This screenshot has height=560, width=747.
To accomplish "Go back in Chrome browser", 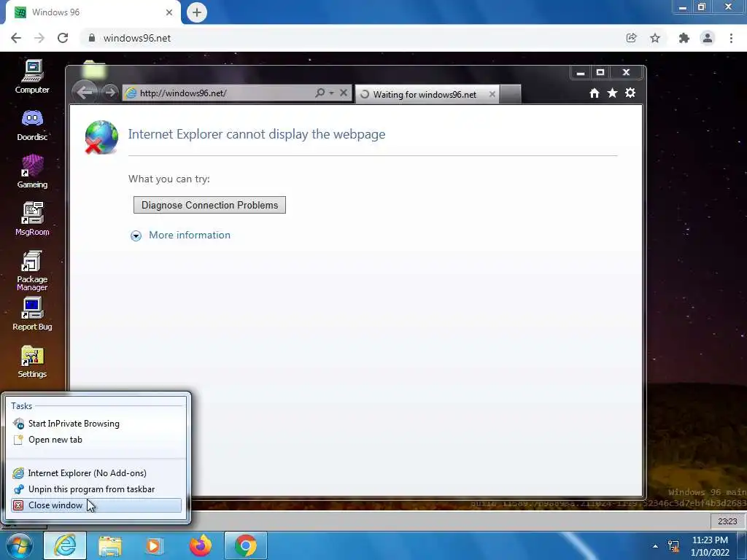I will (x=16, y=38).
